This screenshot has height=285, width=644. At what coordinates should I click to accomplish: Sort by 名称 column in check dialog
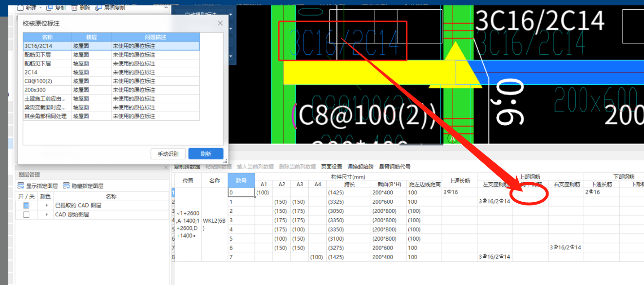[x=47, y=37]
